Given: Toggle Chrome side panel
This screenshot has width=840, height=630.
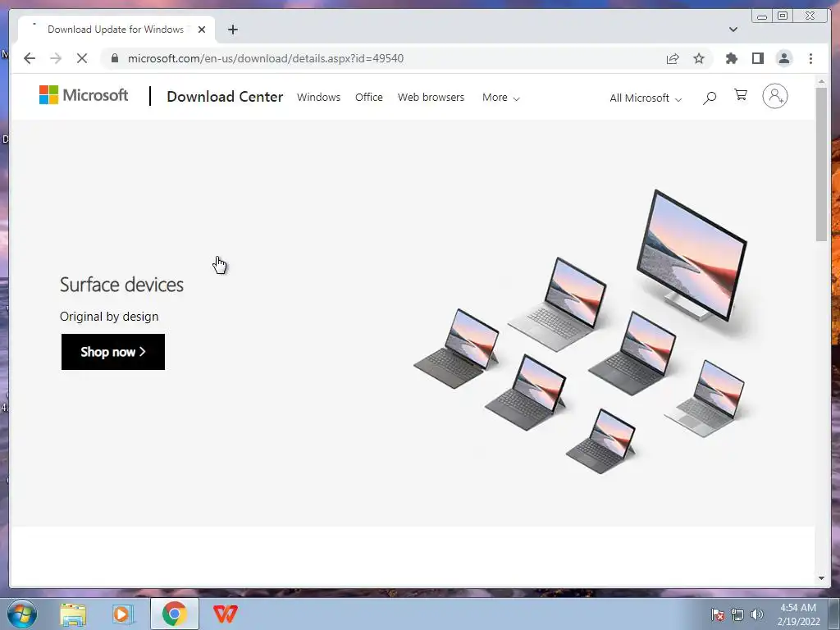Looking at the screenshot, I should tap(757, 58).
